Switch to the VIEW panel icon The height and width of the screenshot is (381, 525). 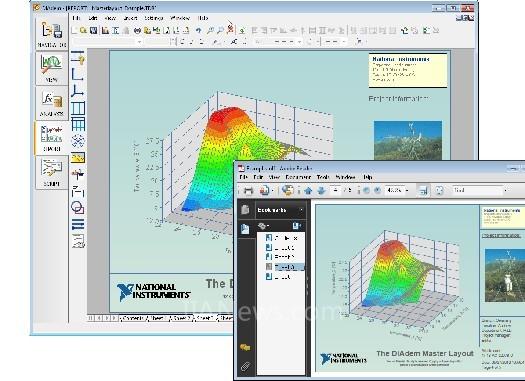[52, 69]
